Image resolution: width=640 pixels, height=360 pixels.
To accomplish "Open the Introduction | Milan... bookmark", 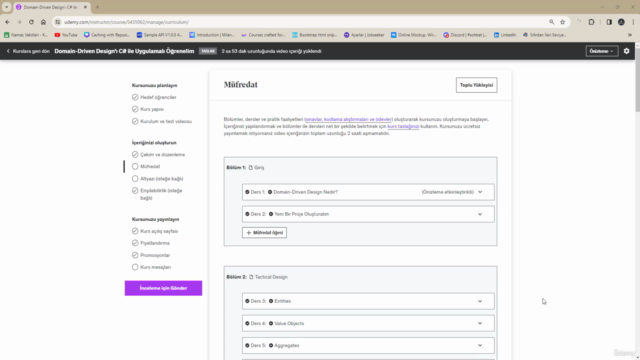I will pos(212,35).
